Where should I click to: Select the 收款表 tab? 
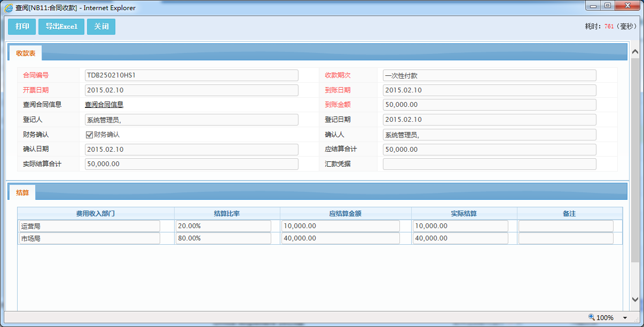point(26,53)
